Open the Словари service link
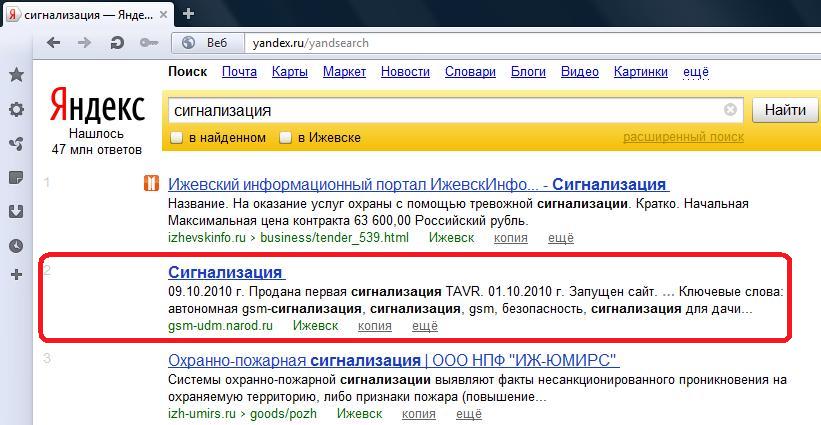This screenshot has width=821, height=425. point(470,72)
